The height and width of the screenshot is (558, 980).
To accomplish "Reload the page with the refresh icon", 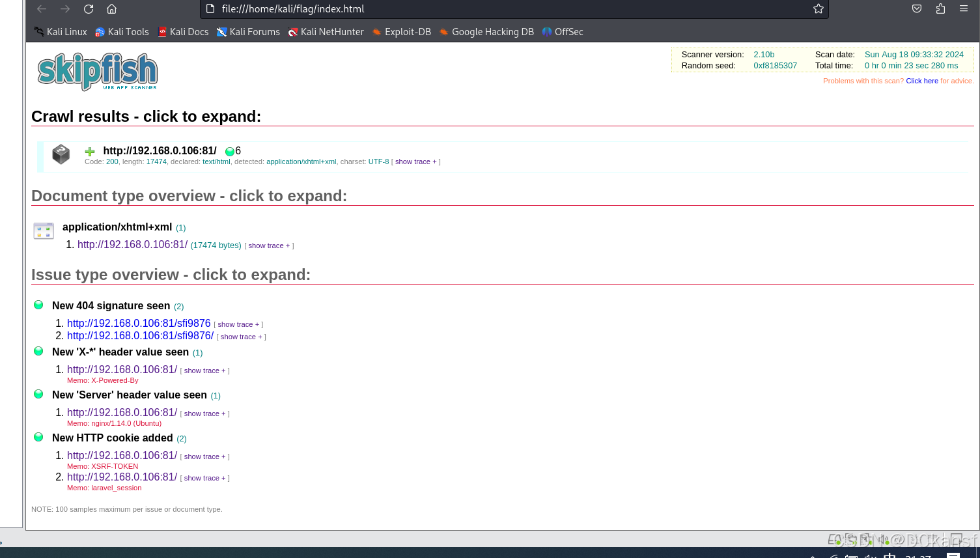I will [x=89, y=9].
